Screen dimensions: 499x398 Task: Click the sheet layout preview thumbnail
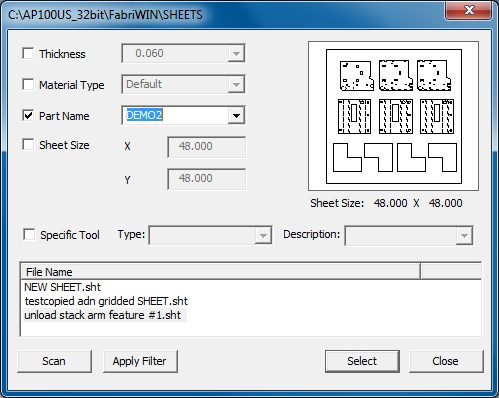394,116
